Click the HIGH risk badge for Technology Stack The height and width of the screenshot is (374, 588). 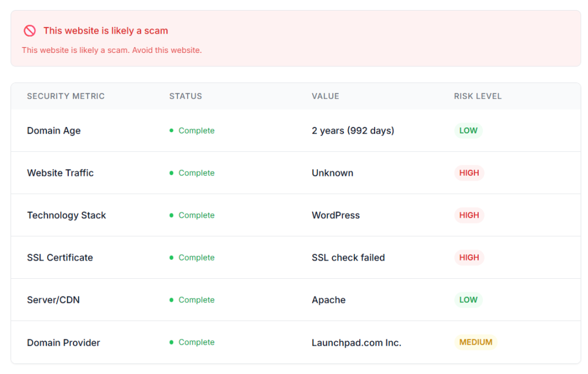point(469,215)
